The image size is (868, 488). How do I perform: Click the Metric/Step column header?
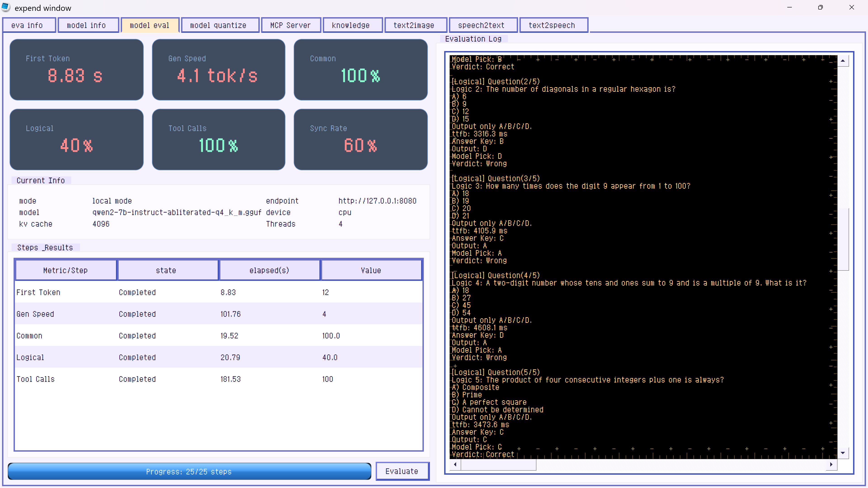point(66,270)
